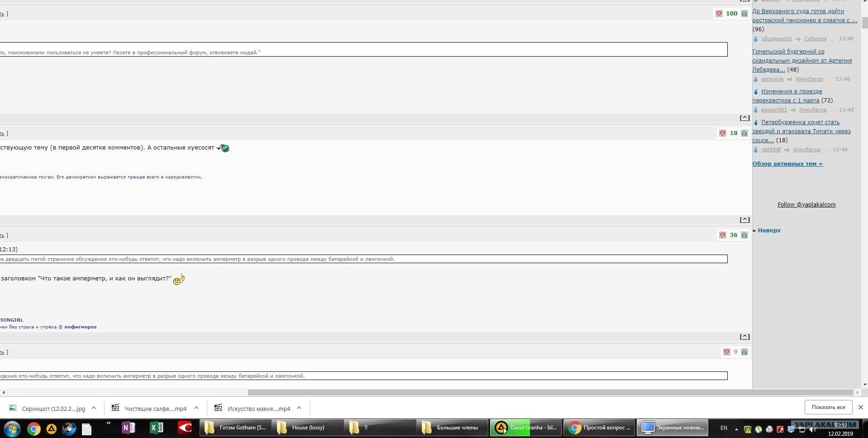Upvote the comment rated 9

click(x=744, y=352)
